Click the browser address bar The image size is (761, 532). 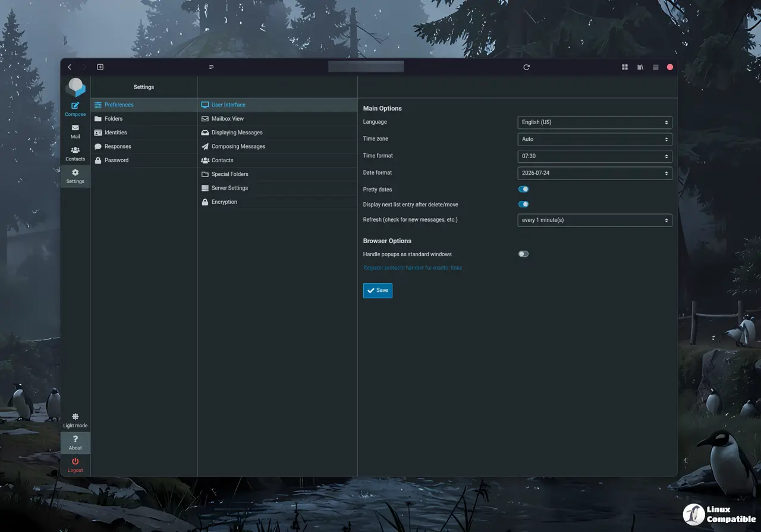coord(366,67)
